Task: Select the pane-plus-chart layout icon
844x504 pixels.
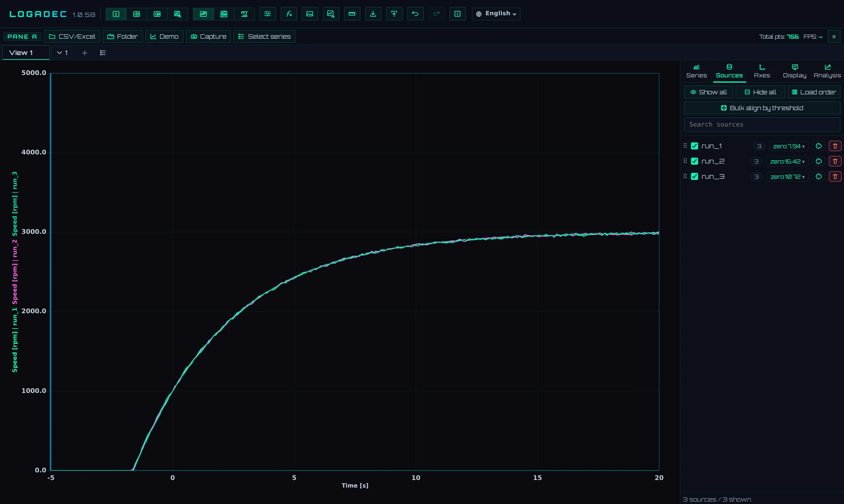Action: click(157, 14)
